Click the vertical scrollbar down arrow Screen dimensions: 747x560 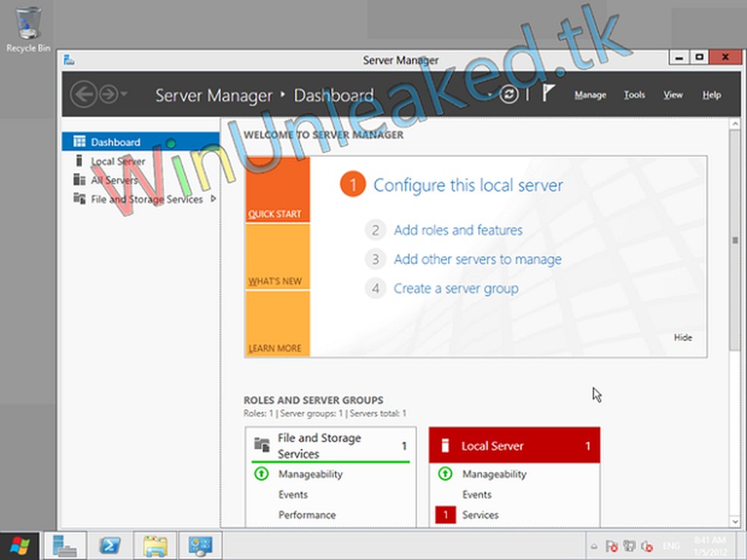pos(736,521)
